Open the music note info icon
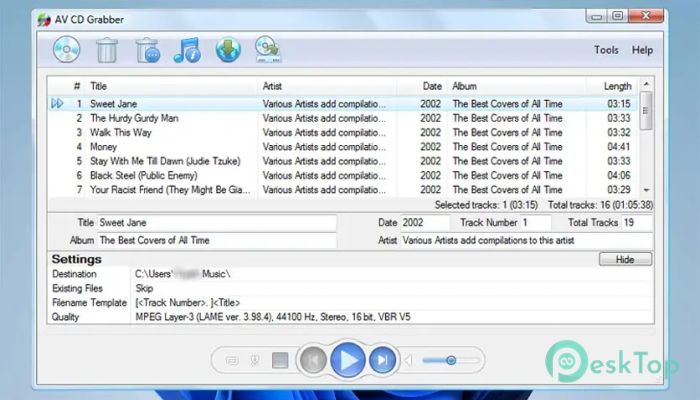Viewport: 700px width, 400px height. click(x=188, y=50)
